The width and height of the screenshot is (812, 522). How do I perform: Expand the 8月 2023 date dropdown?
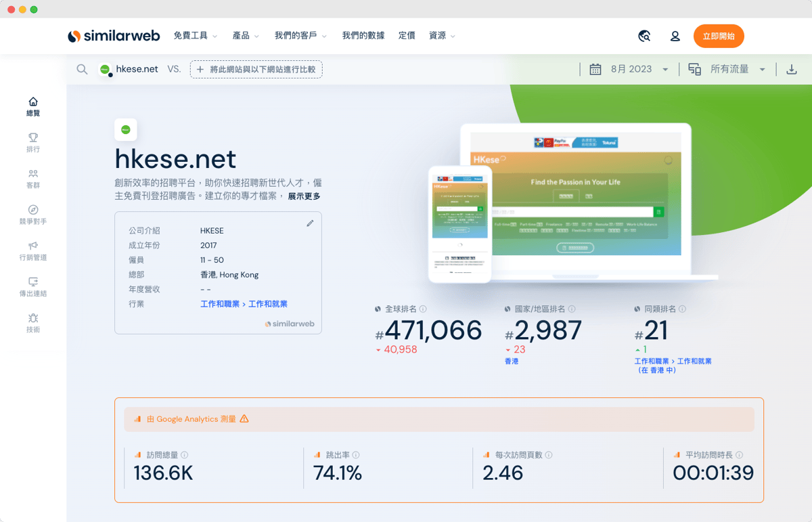click(639, 69)
